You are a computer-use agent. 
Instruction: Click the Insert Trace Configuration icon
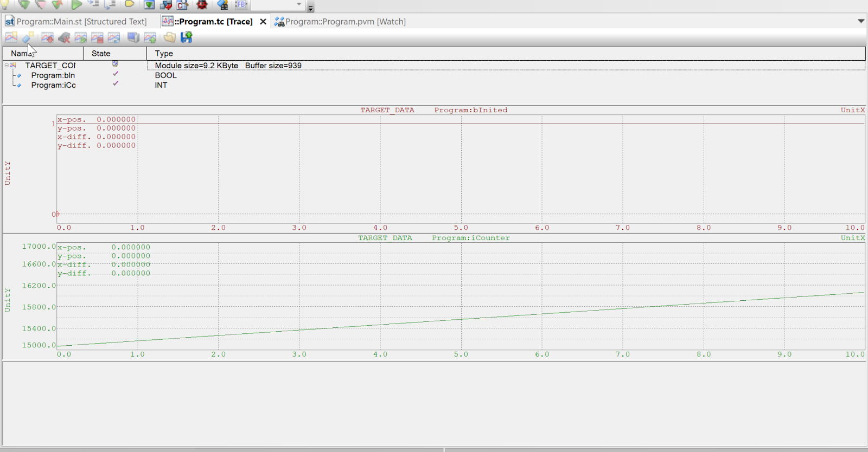pos(11,37)
